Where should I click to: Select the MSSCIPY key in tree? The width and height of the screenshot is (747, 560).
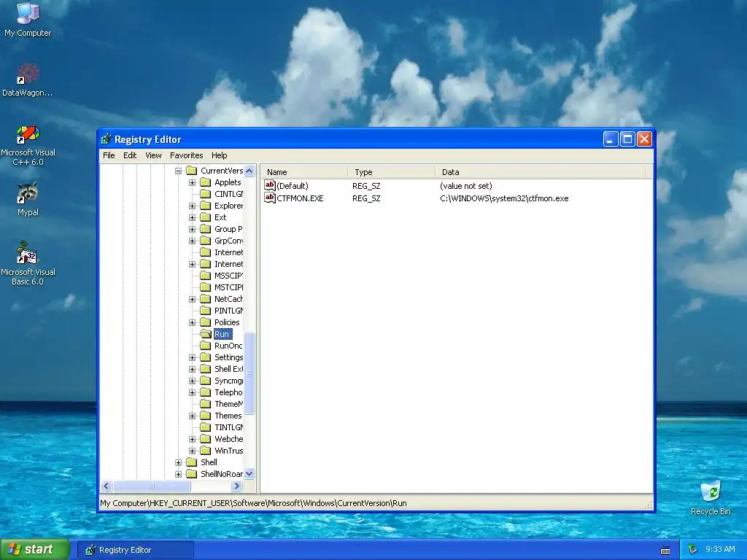click(x=228, y=276)
